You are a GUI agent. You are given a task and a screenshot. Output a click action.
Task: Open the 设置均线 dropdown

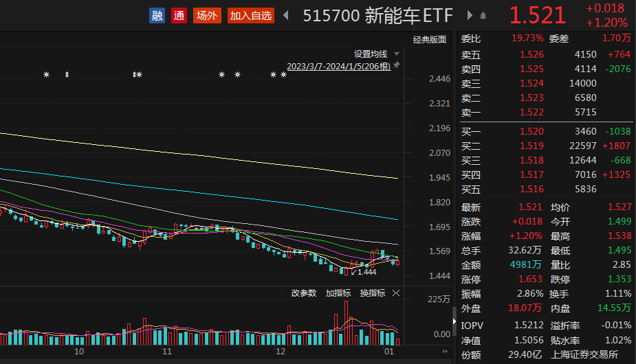(371, 54)
